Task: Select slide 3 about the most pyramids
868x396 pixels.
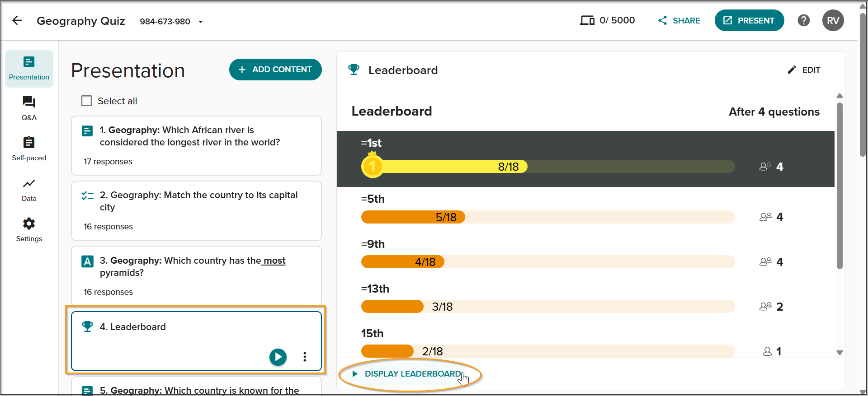Action: 196,276
